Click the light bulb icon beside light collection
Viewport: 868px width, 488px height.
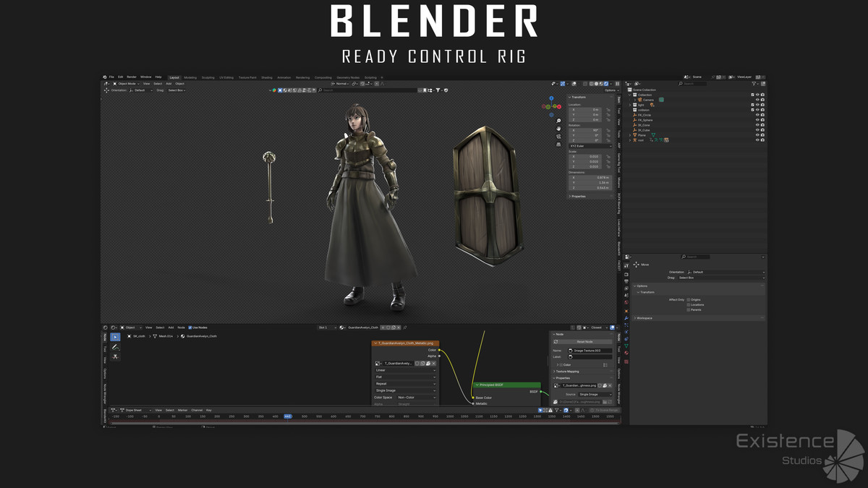(652, 105)
